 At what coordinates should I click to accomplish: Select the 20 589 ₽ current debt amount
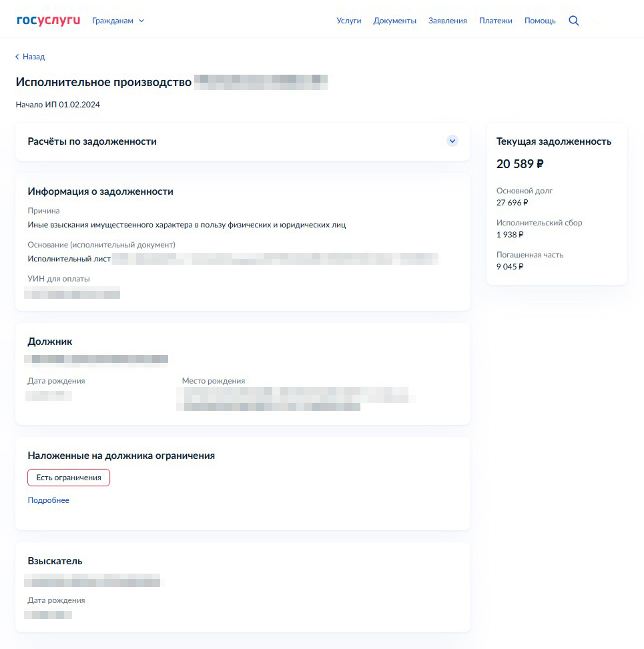(520, 164)
